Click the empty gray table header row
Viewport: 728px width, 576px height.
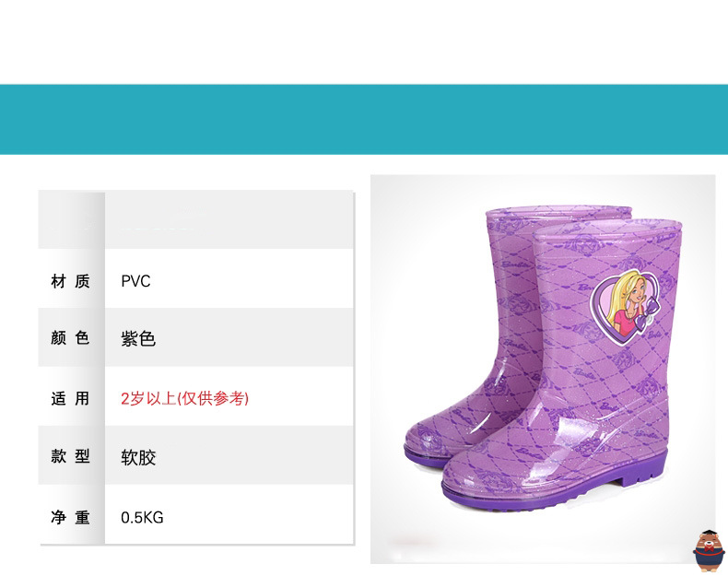pyautogui.click(x=196, y=219)
